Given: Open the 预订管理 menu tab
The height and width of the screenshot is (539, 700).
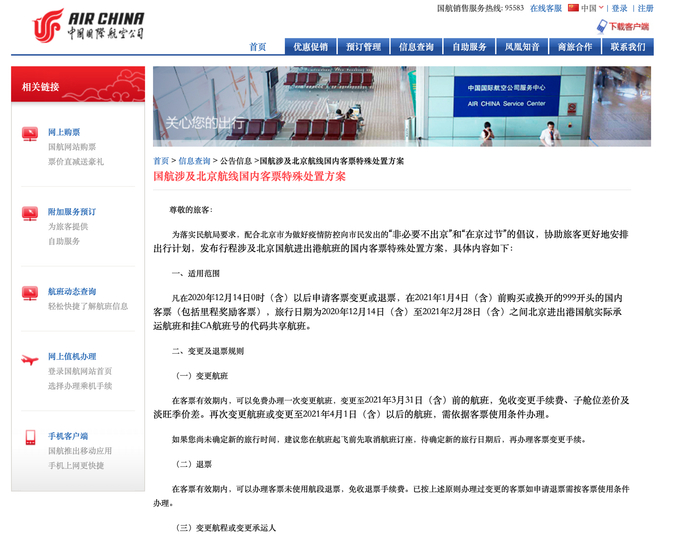Looking at the screenshot, I should pos(363,46).
